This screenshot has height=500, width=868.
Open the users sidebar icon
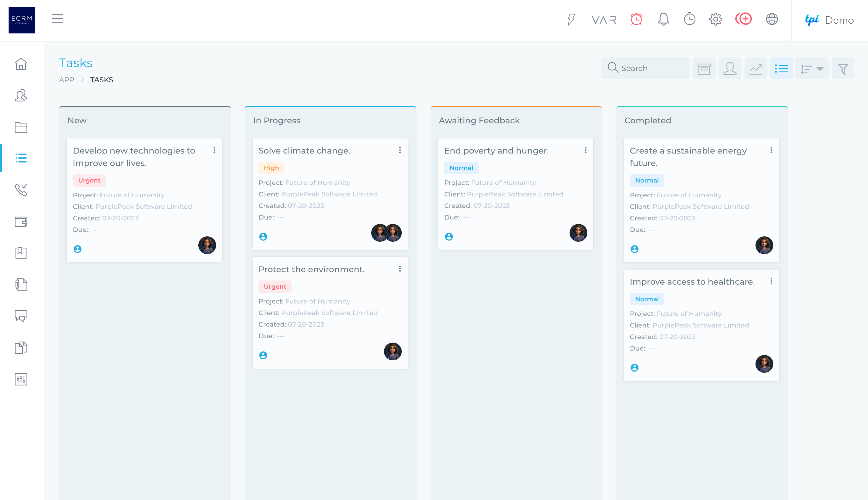tap(21, 95)
